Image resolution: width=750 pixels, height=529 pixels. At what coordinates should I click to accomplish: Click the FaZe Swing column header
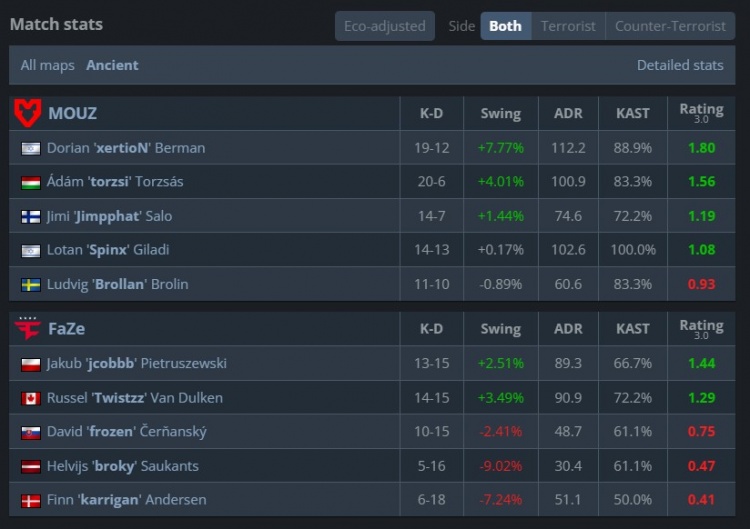pyautogui.click(x=500, y=328)
